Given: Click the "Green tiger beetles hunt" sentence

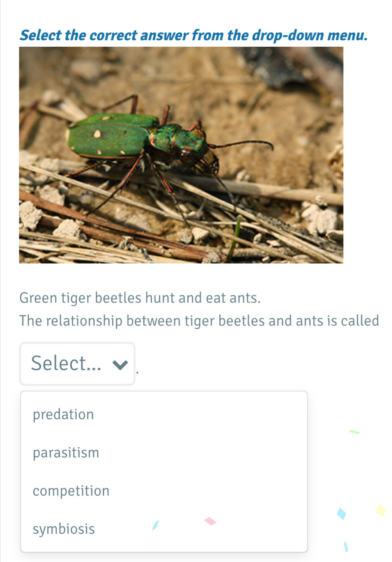Looking at the screenshot, I should point(140,298).
